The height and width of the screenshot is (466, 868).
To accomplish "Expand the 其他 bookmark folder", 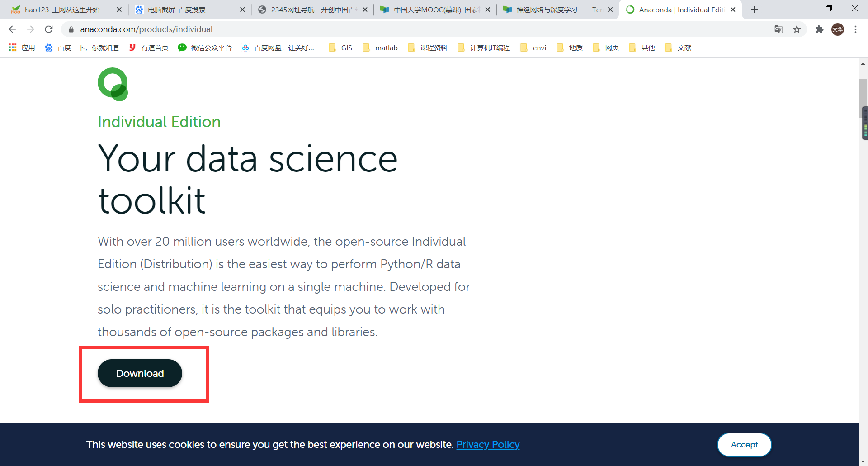I will coord(642,48).
